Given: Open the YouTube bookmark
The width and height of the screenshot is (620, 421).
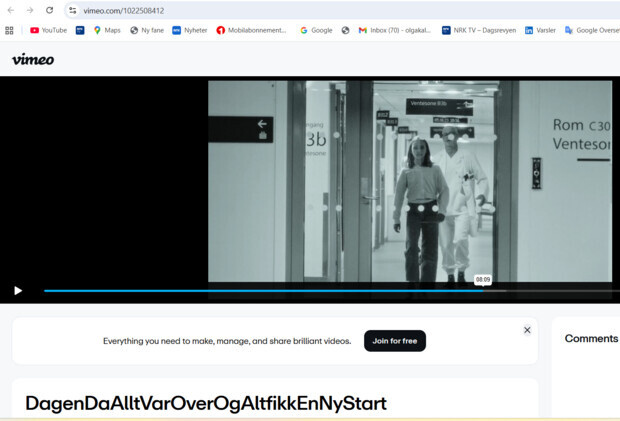Looking at the screenshot, I should pos(48,30).
